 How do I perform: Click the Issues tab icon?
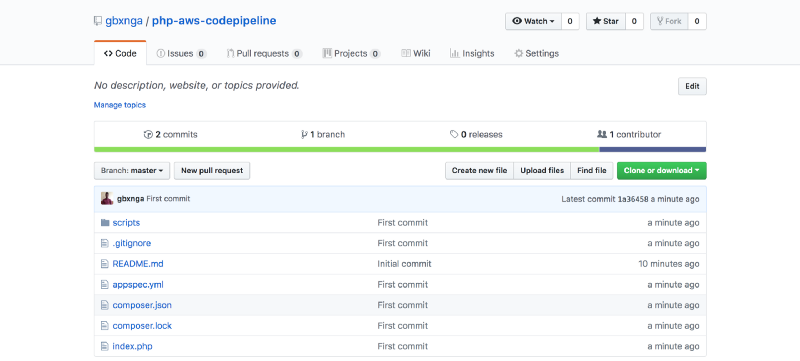tap(161, 53)
